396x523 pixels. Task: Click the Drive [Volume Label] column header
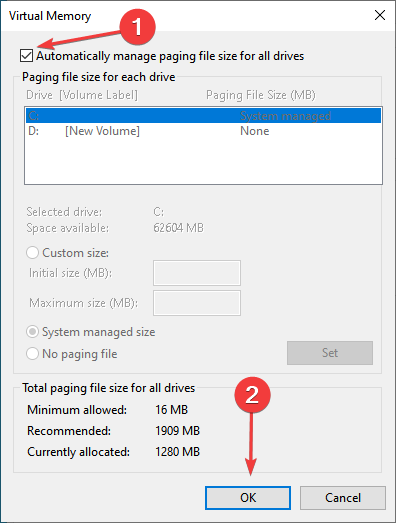pyautogui.click(x=82, y=95)
